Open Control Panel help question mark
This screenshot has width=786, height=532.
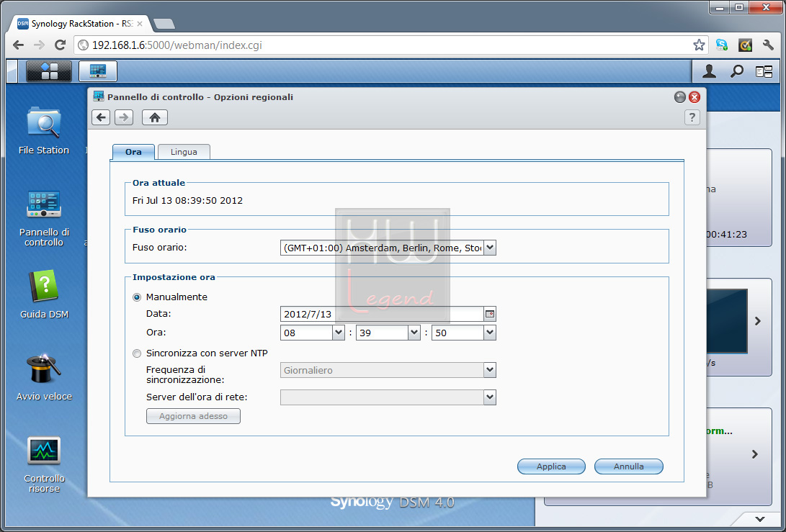click(x=692, y=117)
